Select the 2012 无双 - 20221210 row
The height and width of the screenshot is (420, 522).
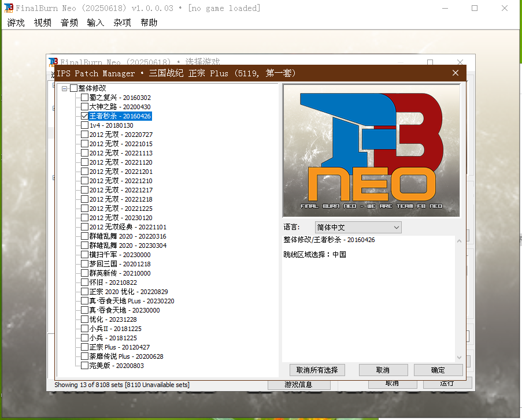[x=121, y=181]
